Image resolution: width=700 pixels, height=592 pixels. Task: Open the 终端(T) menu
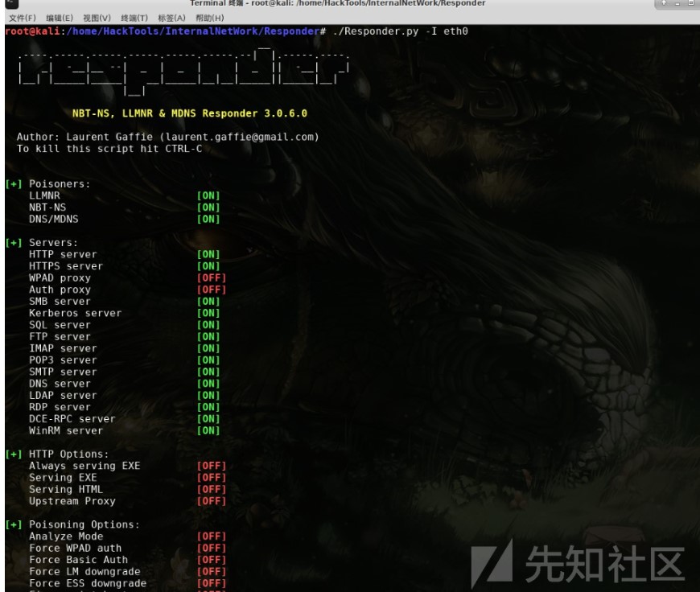(134, 18)
